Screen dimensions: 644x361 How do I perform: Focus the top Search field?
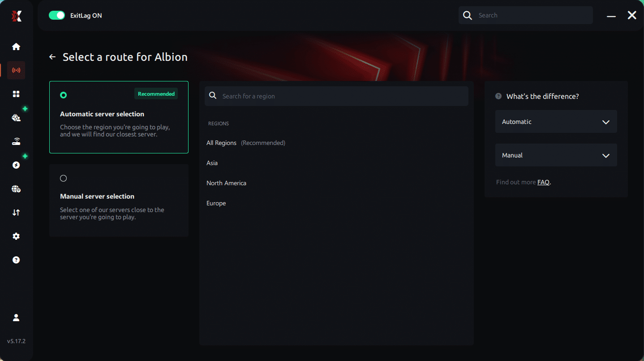526,15
